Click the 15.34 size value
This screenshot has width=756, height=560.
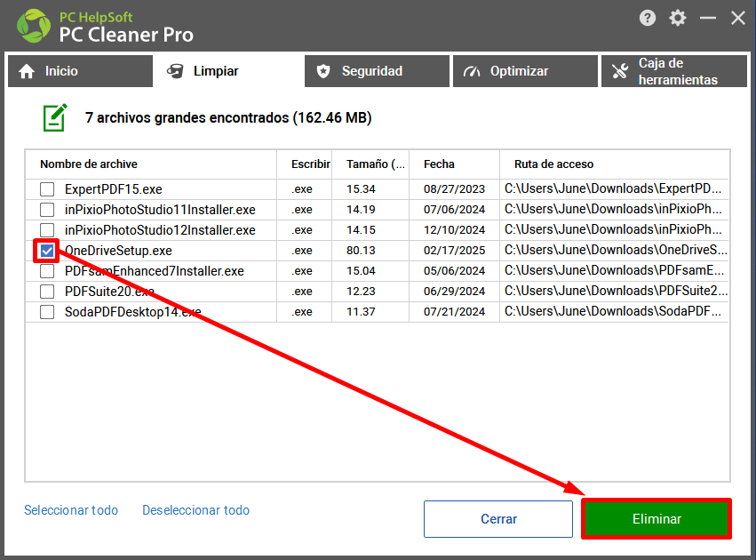pos(361,189)
